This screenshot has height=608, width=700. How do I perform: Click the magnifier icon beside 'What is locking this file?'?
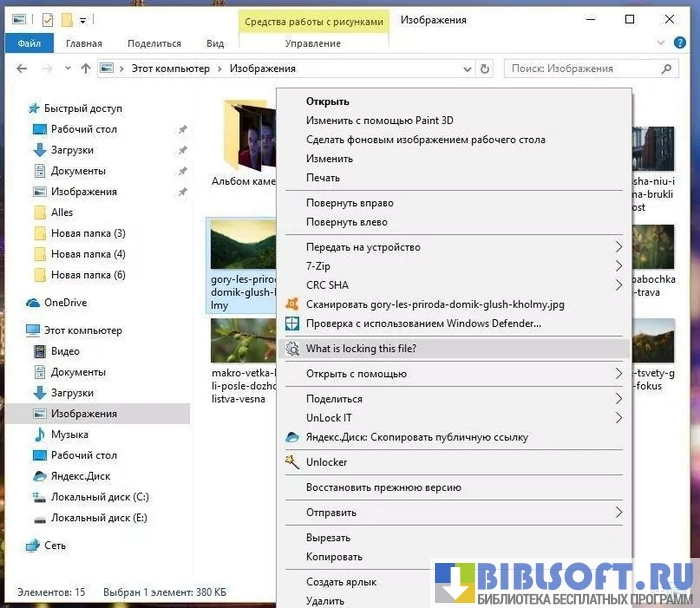pyautogui.click(x=292, y=349)
